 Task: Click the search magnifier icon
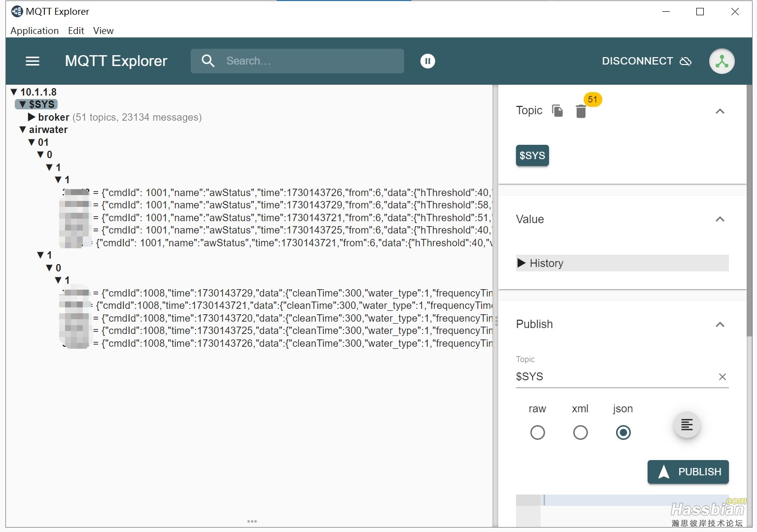coord(208,61)
